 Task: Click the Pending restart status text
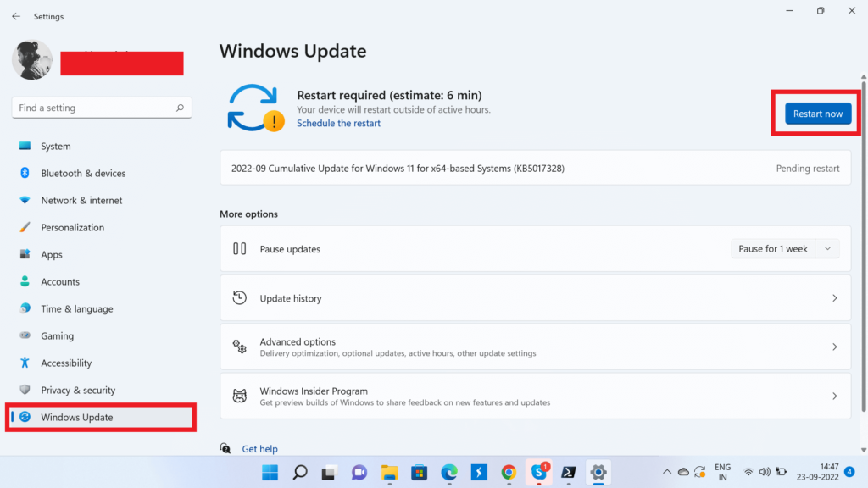tap(808, 169)
